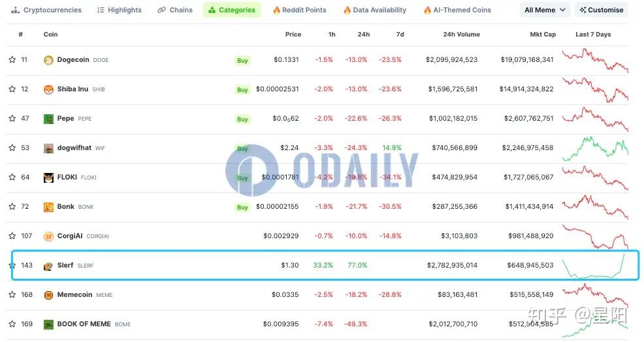This screenshot has height=342, width=644.
Task: Open the Cryptocurrencies tab
Action: [46, 10]
